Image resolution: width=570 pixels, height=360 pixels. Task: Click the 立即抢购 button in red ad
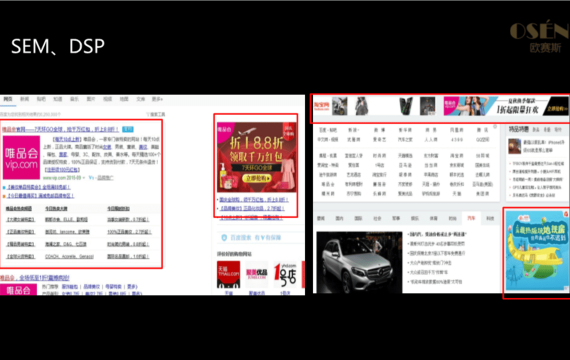pyautogui.click(x=257, y=178)
